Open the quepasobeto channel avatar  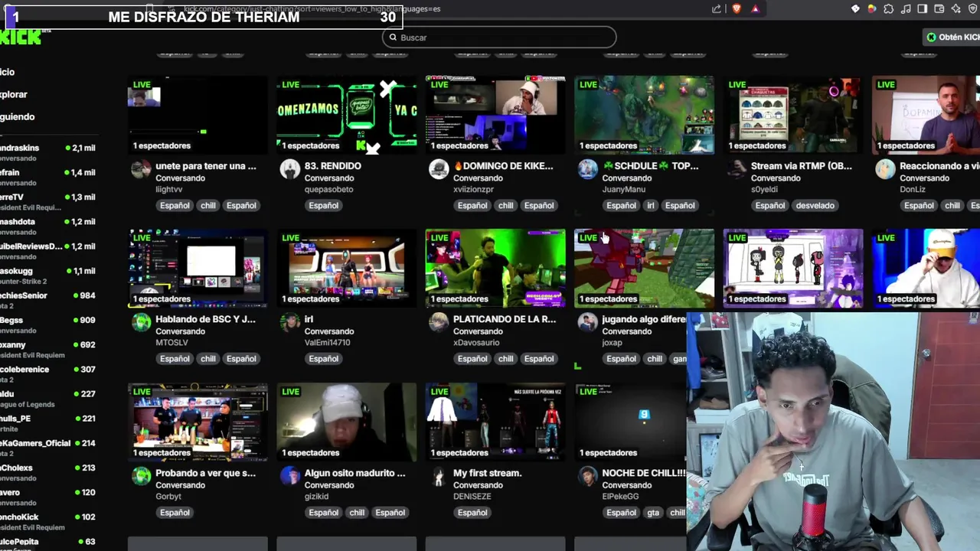pos(290,169)
